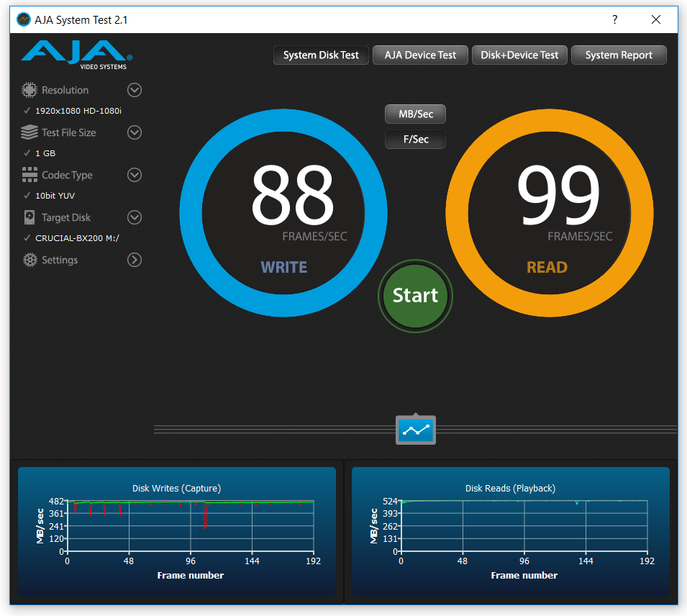Switch to AJA Device Test
Screen dimensions: 687x616
pyautogui.click(x=420, y=55)
